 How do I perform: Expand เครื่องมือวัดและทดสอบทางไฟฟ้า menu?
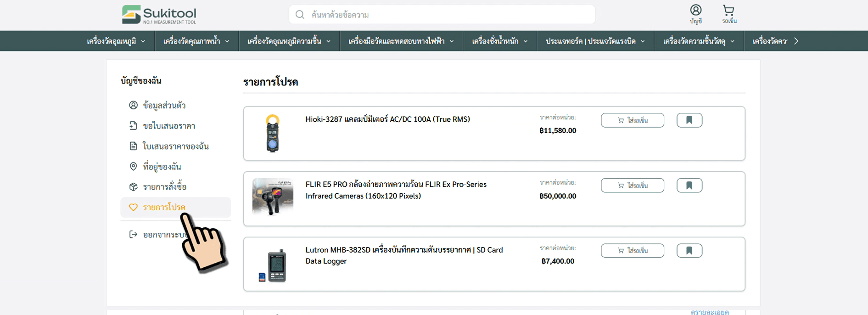click(401, 41)
